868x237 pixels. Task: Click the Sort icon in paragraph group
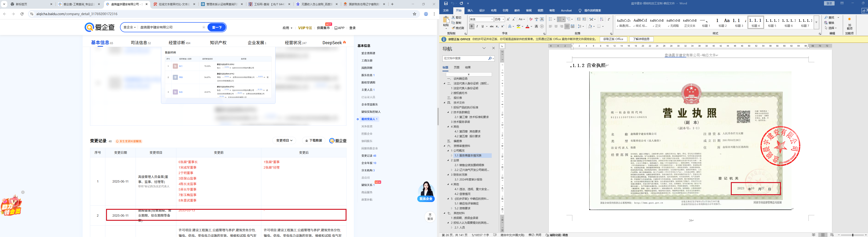[x=602, y=19]
